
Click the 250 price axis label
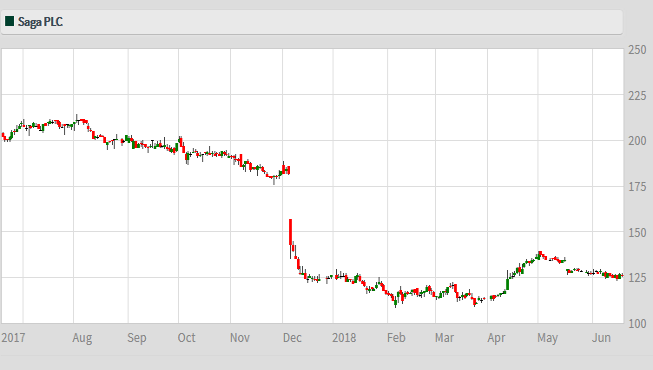coord(637,50)
